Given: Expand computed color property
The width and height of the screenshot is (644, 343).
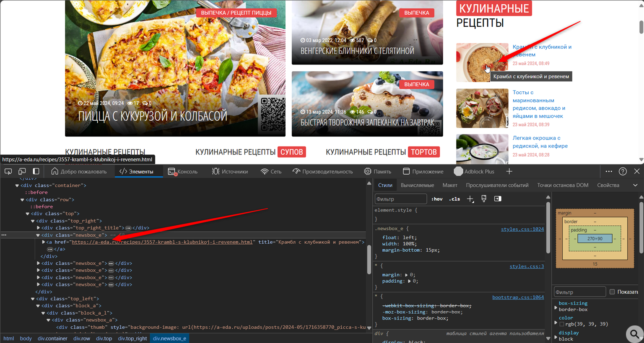Looking at the screenshot, I should click(556, 322).
